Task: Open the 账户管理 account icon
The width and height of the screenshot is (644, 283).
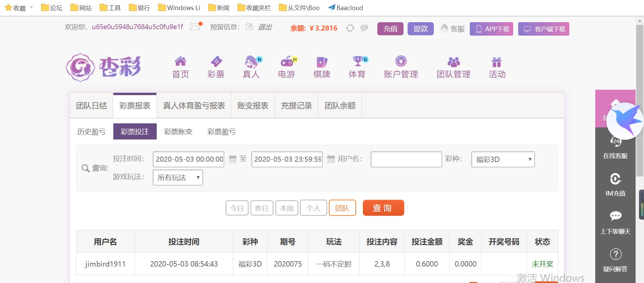Action: pyautogui.click(x=401, y=61)
